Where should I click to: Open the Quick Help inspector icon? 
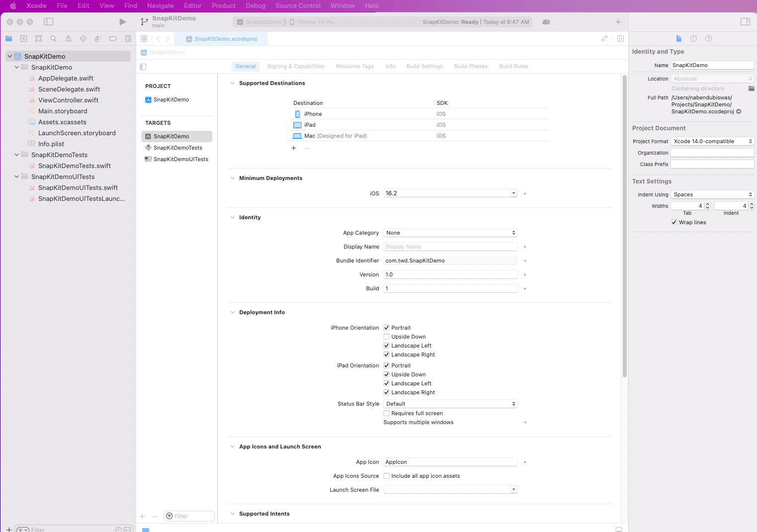(708, 39)
